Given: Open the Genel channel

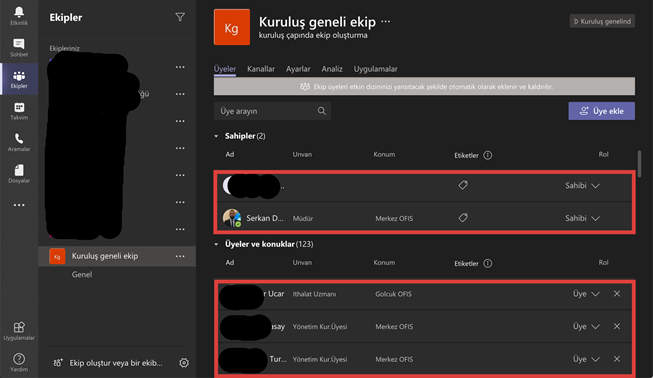Looking at the screenshot, I should 82,274.
